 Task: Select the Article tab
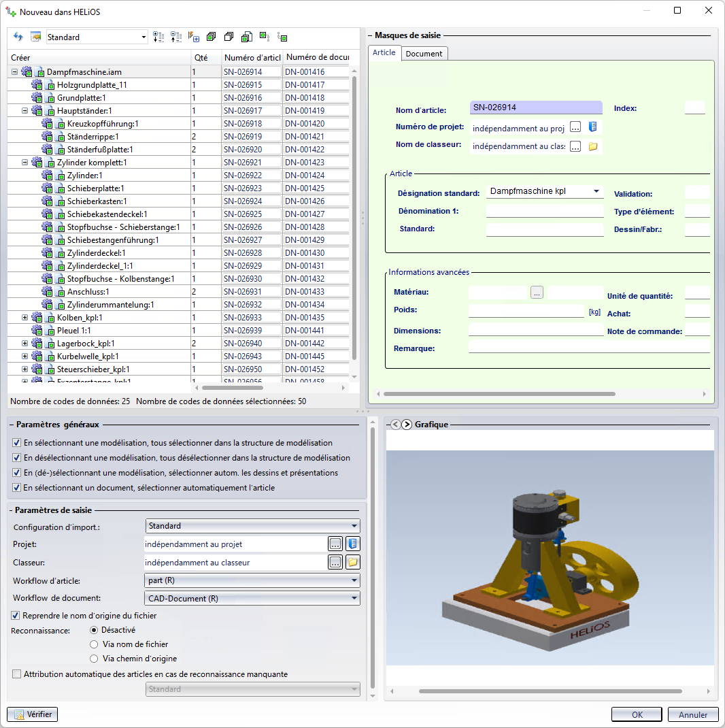pos(384,52)
